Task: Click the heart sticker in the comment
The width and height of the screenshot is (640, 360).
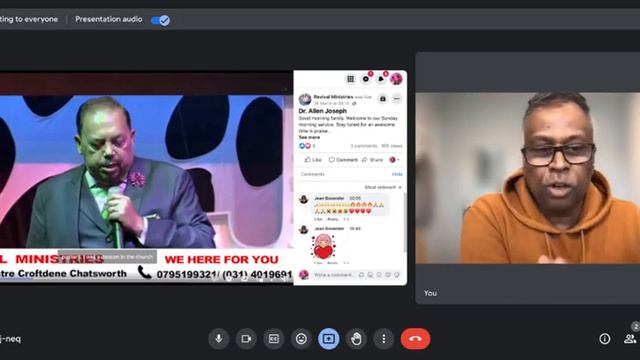Action: point(323,247)
